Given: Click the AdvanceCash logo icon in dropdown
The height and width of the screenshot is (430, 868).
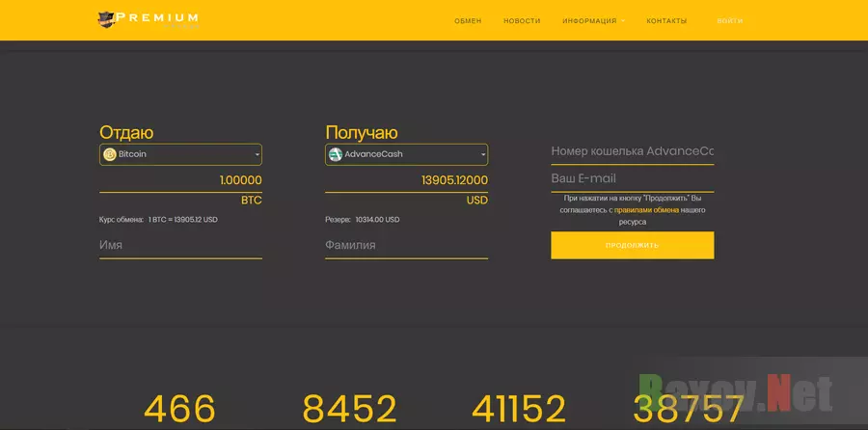Looking at the screenshot, I should 336,154.
